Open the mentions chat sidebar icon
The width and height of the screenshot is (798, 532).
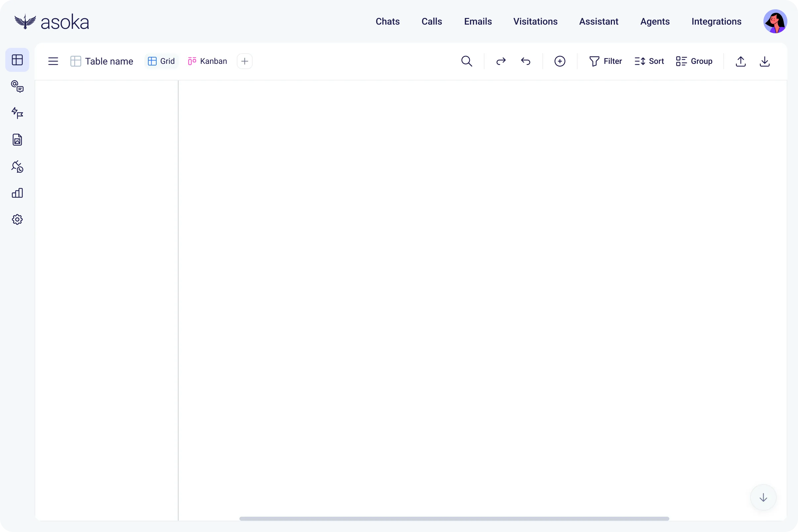17,86
